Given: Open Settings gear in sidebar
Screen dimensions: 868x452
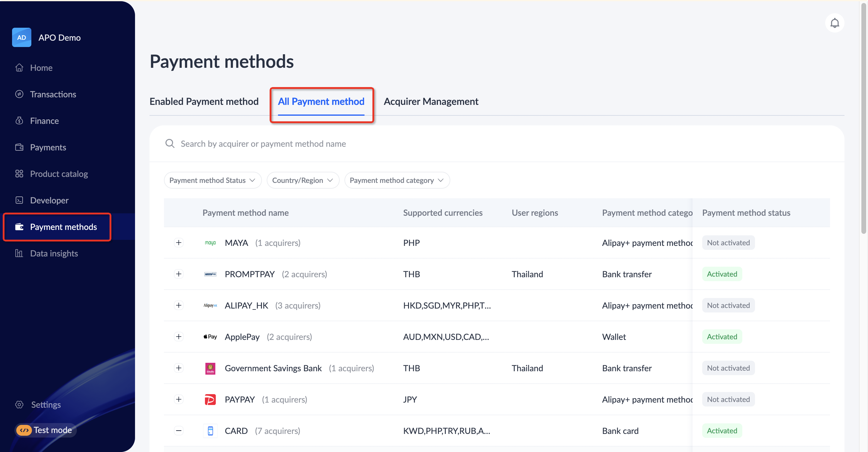Looking at the screenshot, I should tap(19, 404).
